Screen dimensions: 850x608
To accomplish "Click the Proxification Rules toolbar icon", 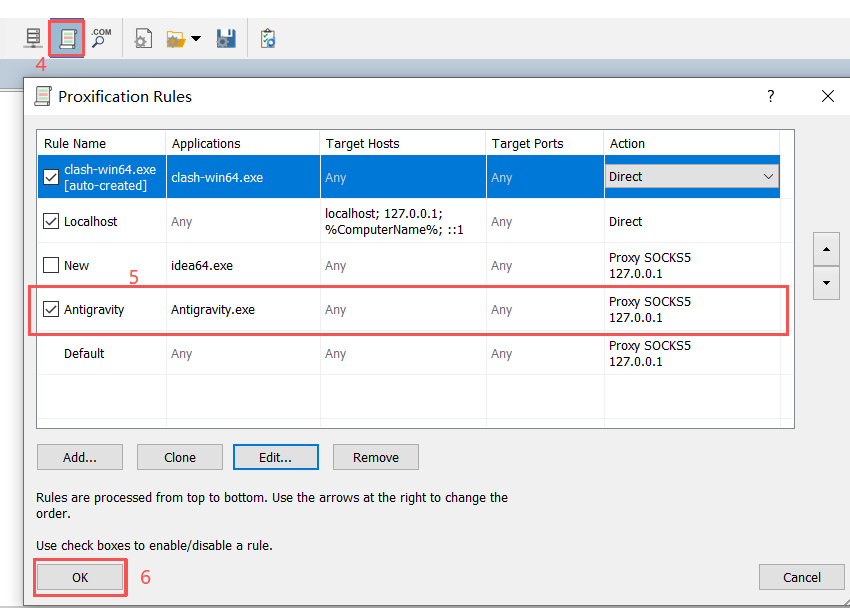I will tap(66, 38).
